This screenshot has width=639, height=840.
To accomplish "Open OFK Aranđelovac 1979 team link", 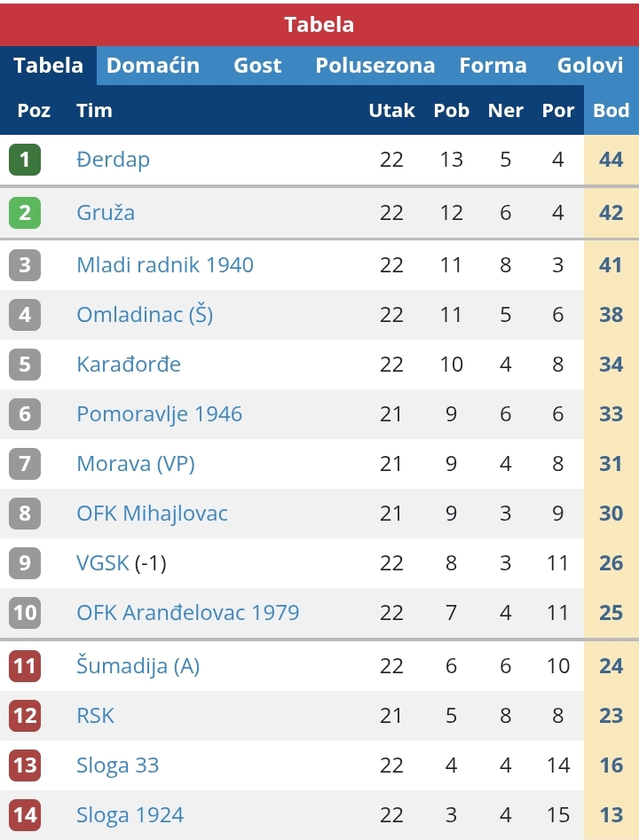I will pyautogui.click(x=188, y=612).
